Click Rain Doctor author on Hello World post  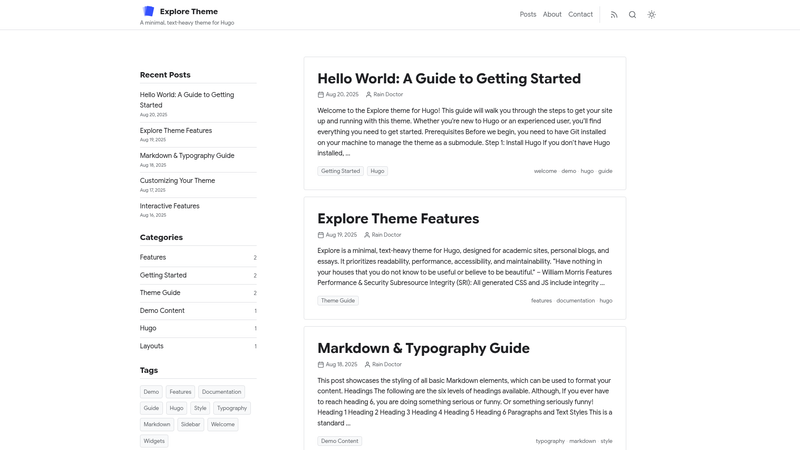point(388,94)
